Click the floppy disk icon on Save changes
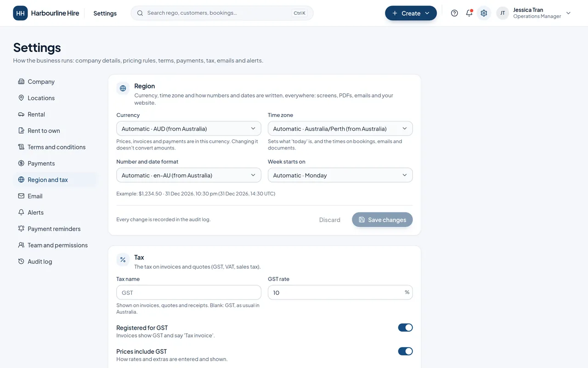 362,220
